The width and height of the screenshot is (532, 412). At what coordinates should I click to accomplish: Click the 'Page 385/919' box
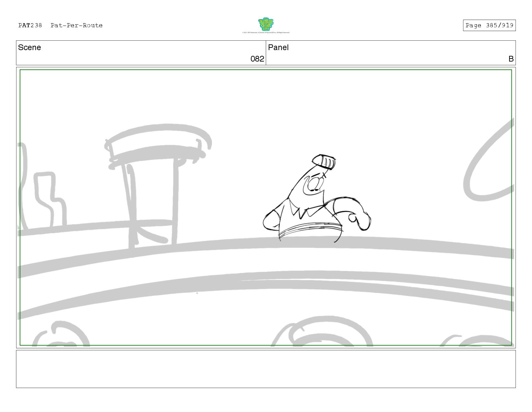pyautogui.click(x=489, y=25)
